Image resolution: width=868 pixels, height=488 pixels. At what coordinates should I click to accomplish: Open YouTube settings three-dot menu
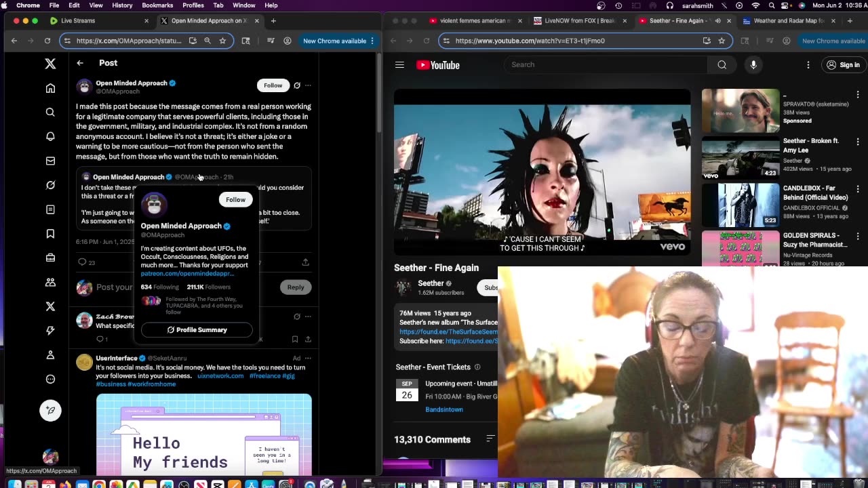coord(808,65)
